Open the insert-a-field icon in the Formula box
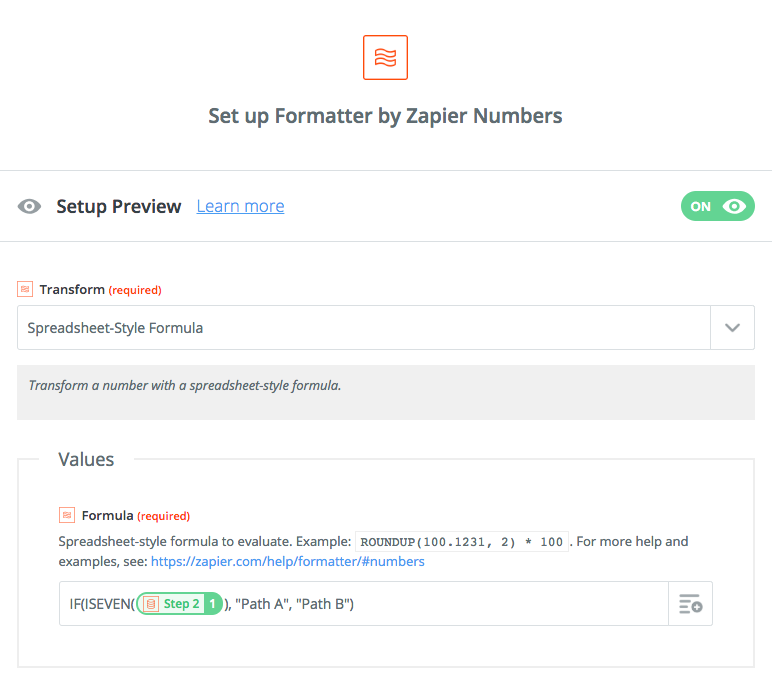The width and height of the screenshot is (772, 689). (690, 604)
